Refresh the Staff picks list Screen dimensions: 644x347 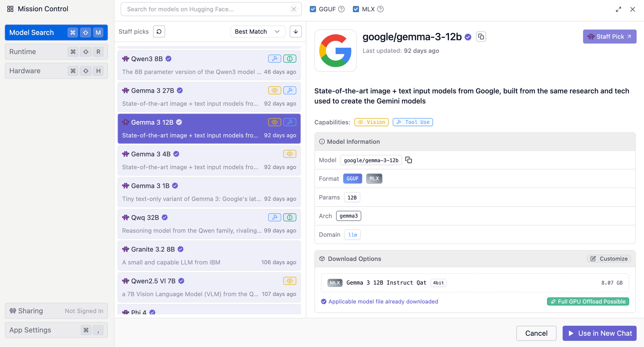pos(159,32)
